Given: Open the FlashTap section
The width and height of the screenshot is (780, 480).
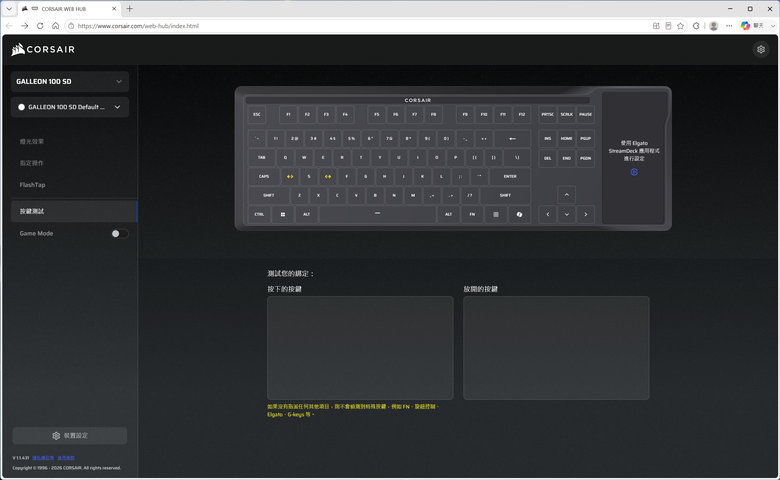Looking at the screenshot, I should click(x=32, y=185).
